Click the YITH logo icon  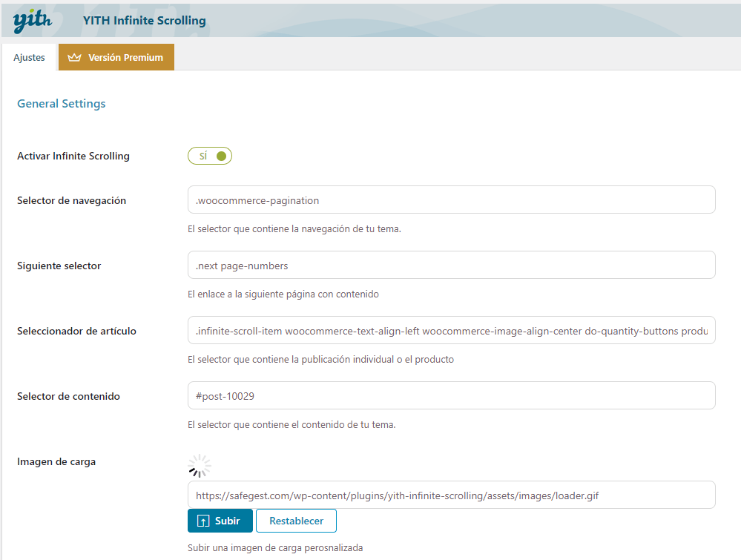(x=32, y=21)
